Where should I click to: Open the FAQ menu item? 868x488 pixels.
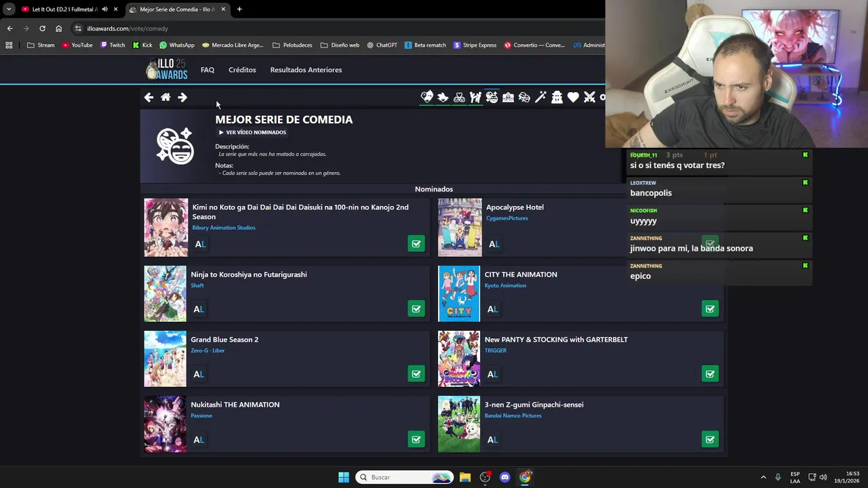pos(208,70)
